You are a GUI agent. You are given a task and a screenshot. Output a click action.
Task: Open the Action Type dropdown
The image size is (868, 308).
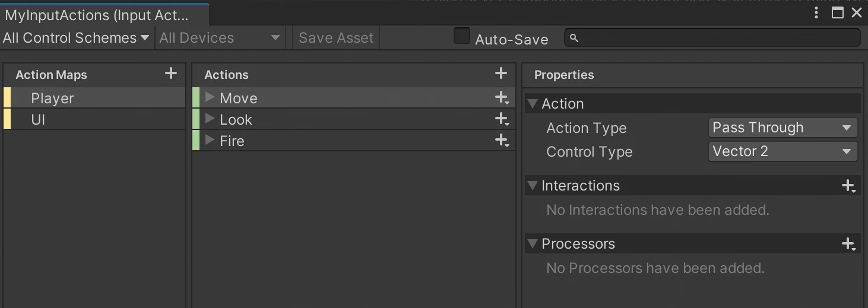(x=783, y=128)
